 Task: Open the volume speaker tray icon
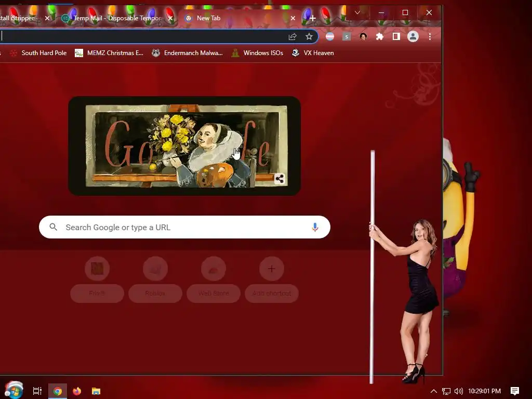coord(458,391)
